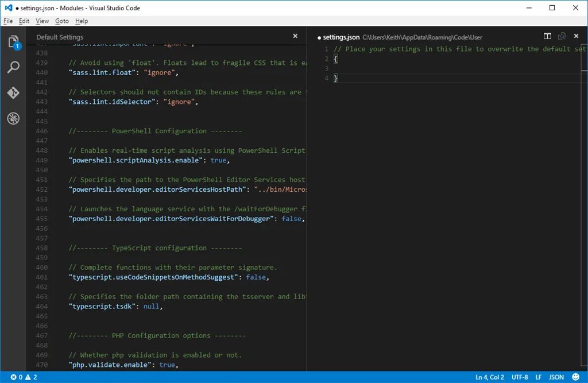Click "powershell.developer.editorServicesWaitForDebugger" key
The width and height of the screenshot is (588, 383).
[x=171, y=219]
